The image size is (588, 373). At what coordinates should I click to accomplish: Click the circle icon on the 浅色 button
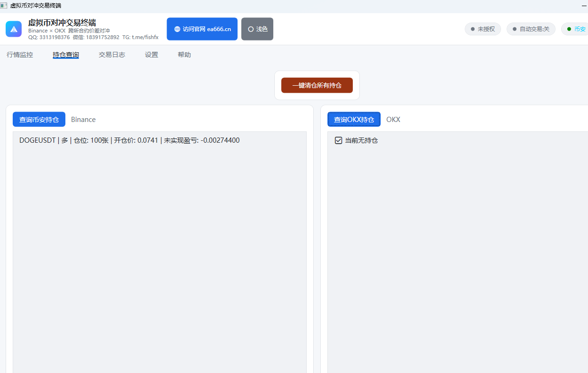click(251, 29)
